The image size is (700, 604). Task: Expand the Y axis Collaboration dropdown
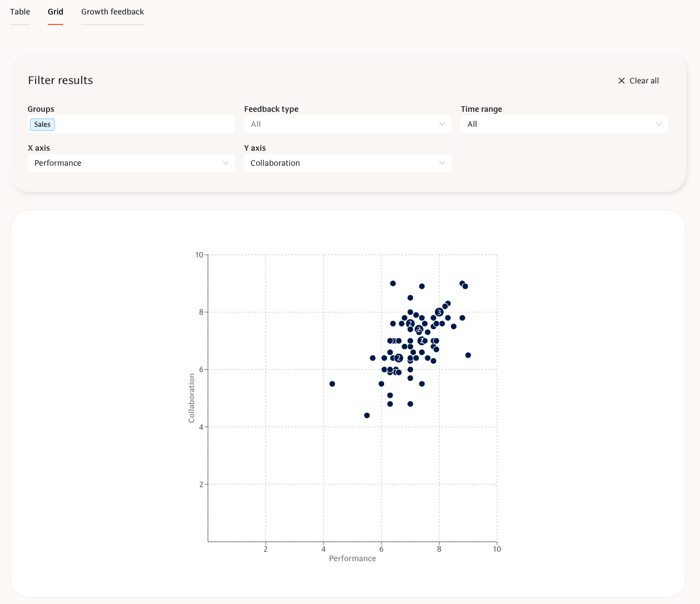[x=347, y=163]
